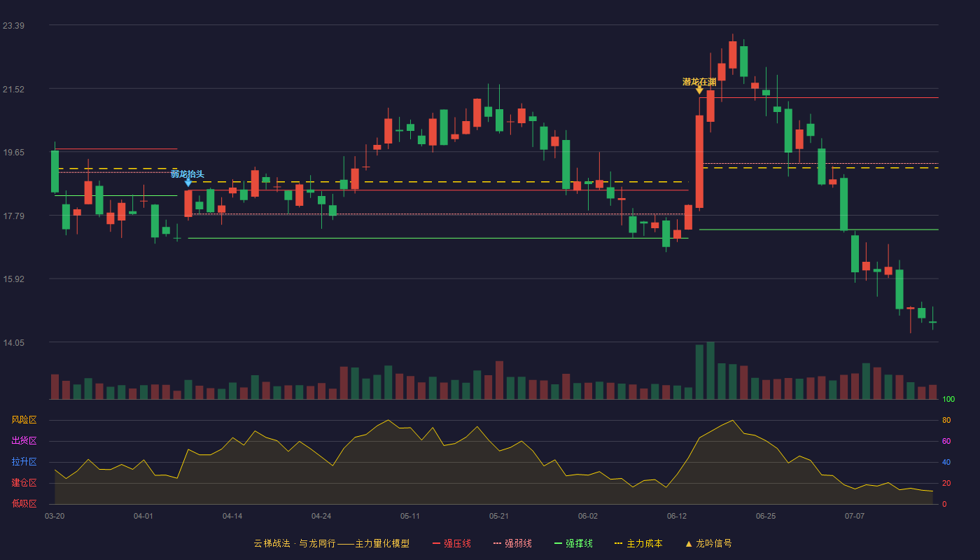
Task: Click the 05-11 date axis label
Action: pos(410,516)
